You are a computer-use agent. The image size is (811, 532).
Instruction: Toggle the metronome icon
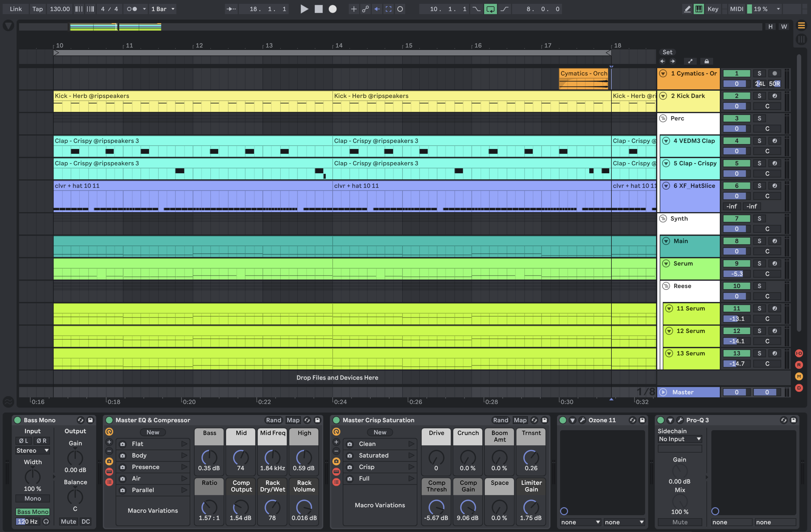tap(132, 9)
